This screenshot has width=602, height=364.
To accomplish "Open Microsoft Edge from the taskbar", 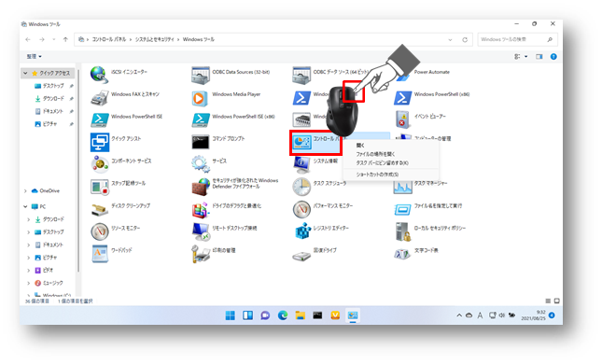I will point(283,315).
